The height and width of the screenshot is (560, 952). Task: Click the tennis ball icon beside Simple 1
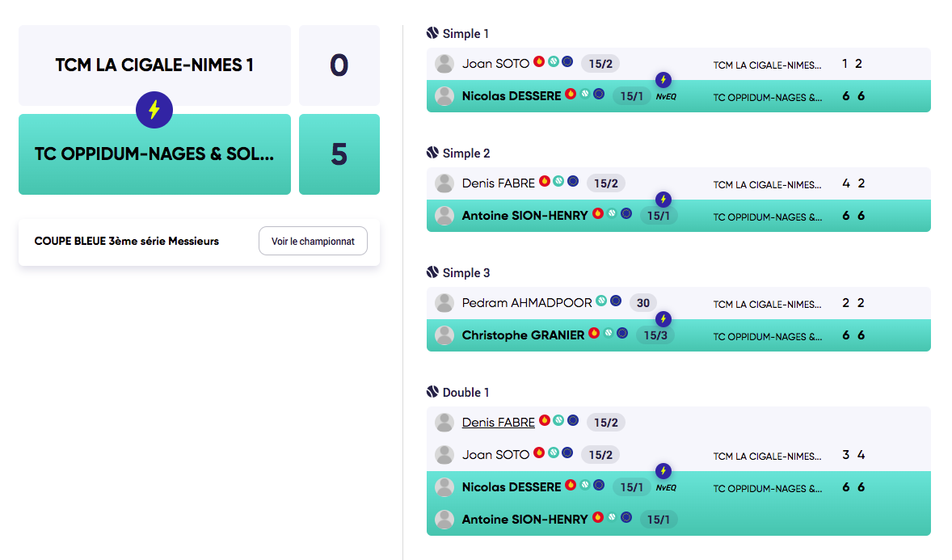[432, 33]
